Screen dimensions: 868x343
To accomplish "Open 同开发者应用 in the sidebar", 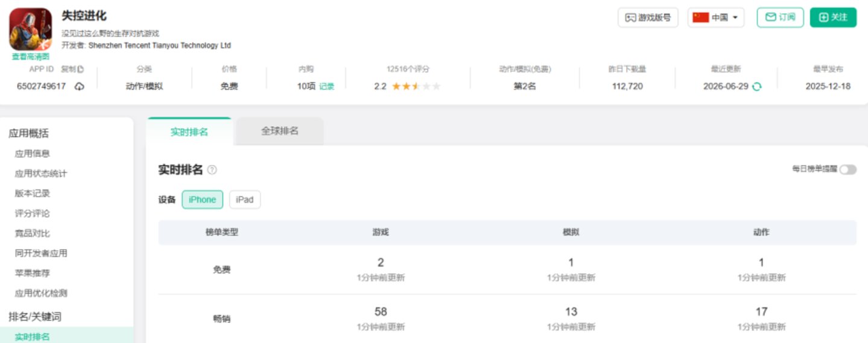I will tap(41, 253).
